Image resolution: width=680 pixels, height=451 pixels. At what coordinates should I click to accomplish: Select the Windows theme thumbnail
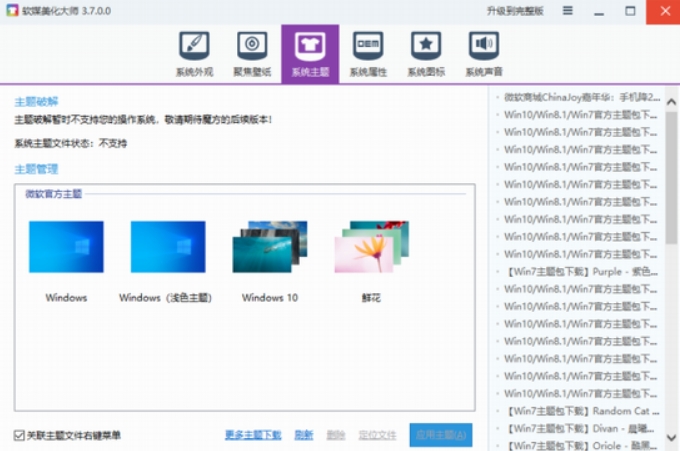[x=66, y=247]
